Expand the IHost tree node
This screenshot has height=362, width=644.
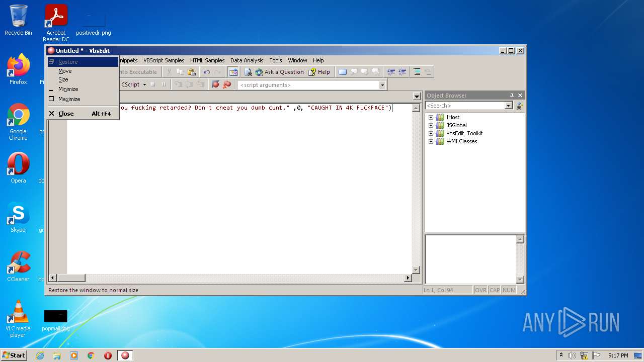click(431, 117)
